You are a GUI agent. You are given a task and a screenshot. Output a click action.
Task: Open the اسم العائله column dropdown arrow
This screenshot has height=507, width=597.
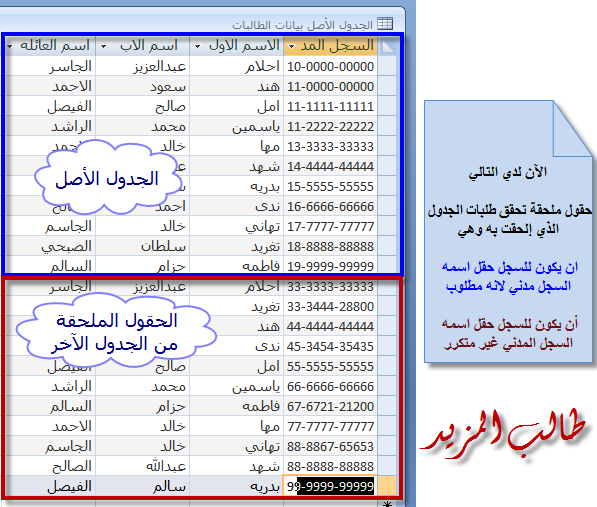point(10,46)
